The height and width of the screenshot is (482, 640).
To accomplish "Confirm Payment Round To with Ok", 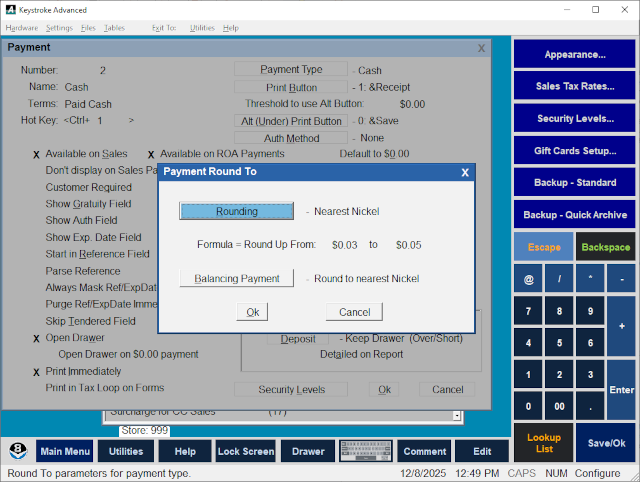I will (252, 312).
